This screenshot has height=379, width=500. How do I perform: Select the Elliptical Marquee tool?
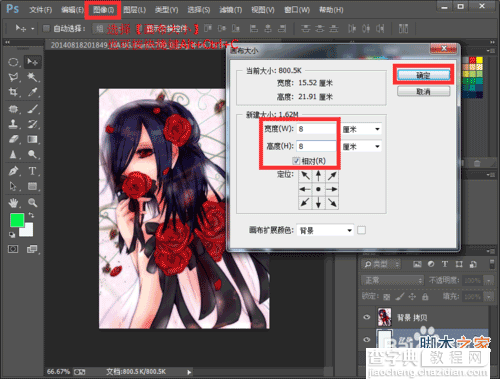[13, 62]
